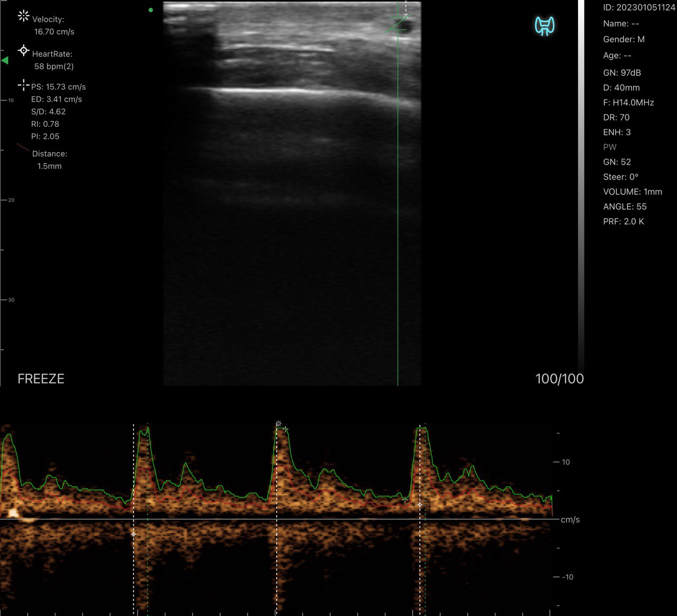Click the ANGLE: 55 parameter
This screenshot has height=616, width=677.
coord(625,207)
